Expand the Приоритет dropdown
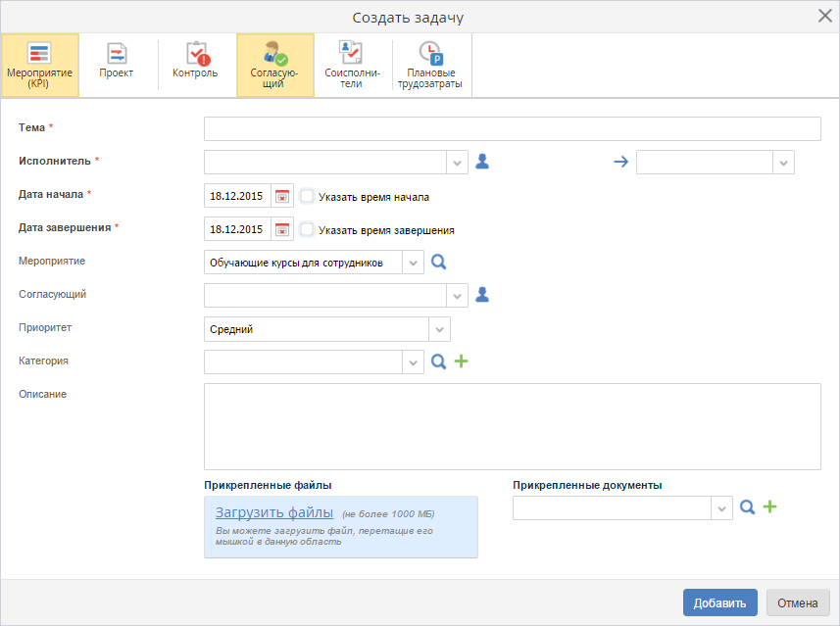The height and width of the screenshot is (626, 840). [439, 329]
